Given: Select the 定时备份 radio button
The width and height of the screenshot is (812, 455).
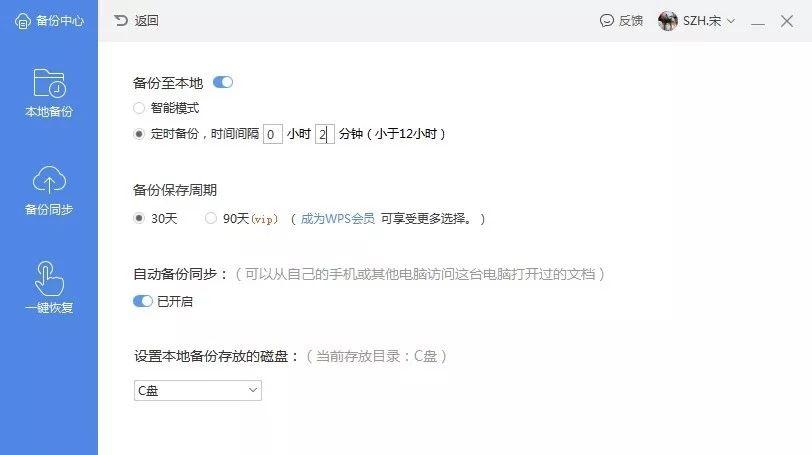Looking at the screenshot, I should [139, 134].
